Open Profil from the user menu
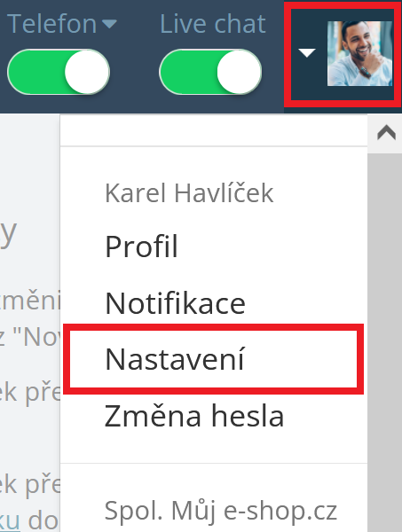The image size is (402, 532). (142, 246)
